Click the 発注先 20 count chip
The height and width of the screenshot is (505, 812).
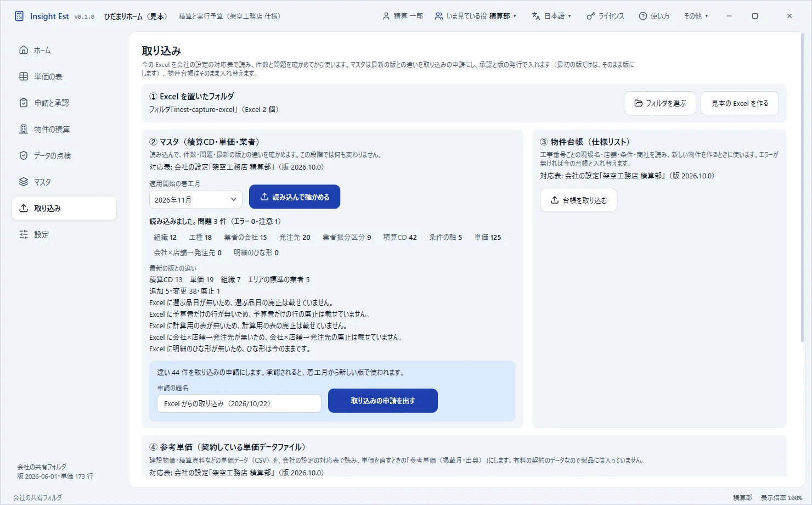295,237
